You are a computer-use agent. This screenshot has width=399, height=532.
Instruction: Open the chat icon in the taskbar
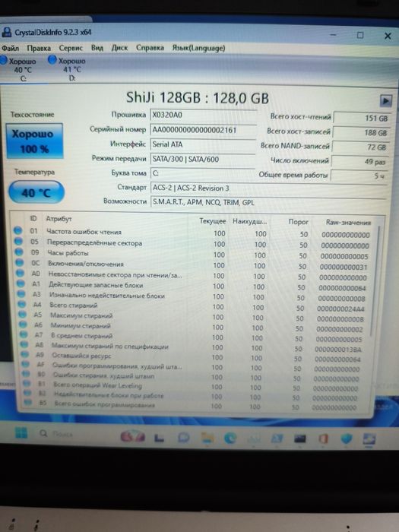coord(184,437)
